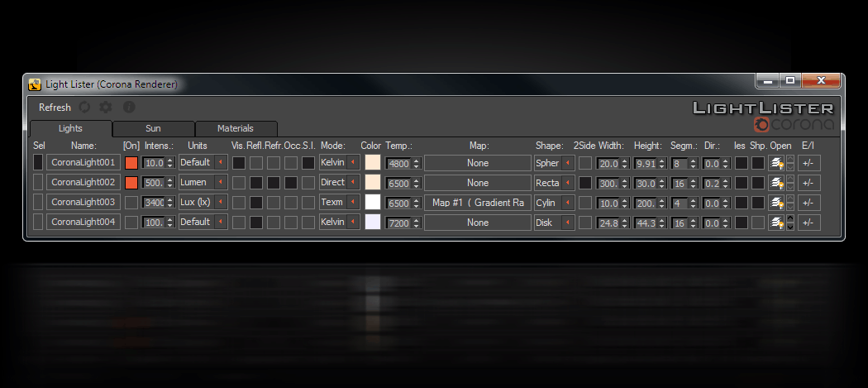The image size is (868, 388).
Task: Switch to the Lights tab
Action: click(70, 128)
